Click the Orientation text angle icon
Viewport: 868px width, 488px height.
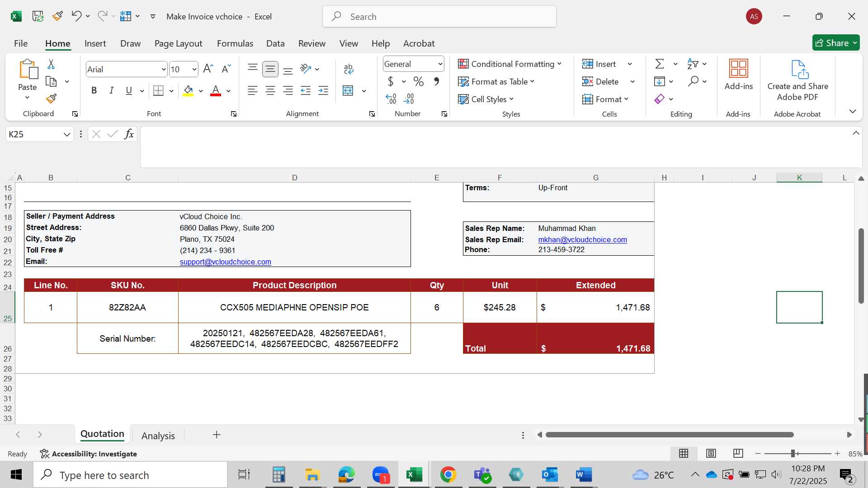click(306, 69)
